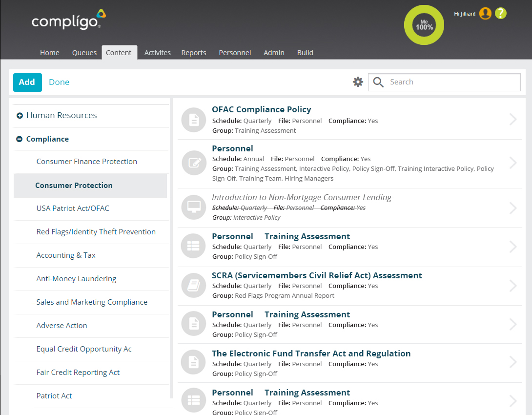The image size is (532, 415).
Task: Expand SCRA Assessment using the right chevron
Action: tap(513, 286)
